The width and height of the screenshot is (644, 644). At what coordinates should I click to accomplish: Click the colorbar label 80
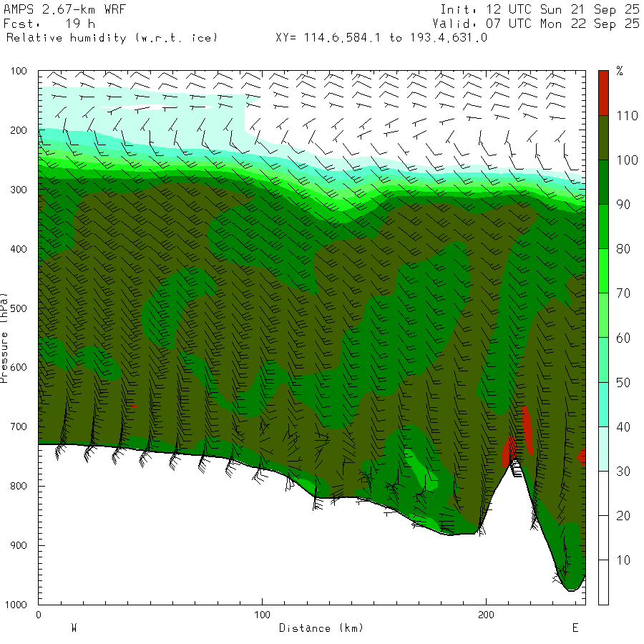click(x=623, y=249)
